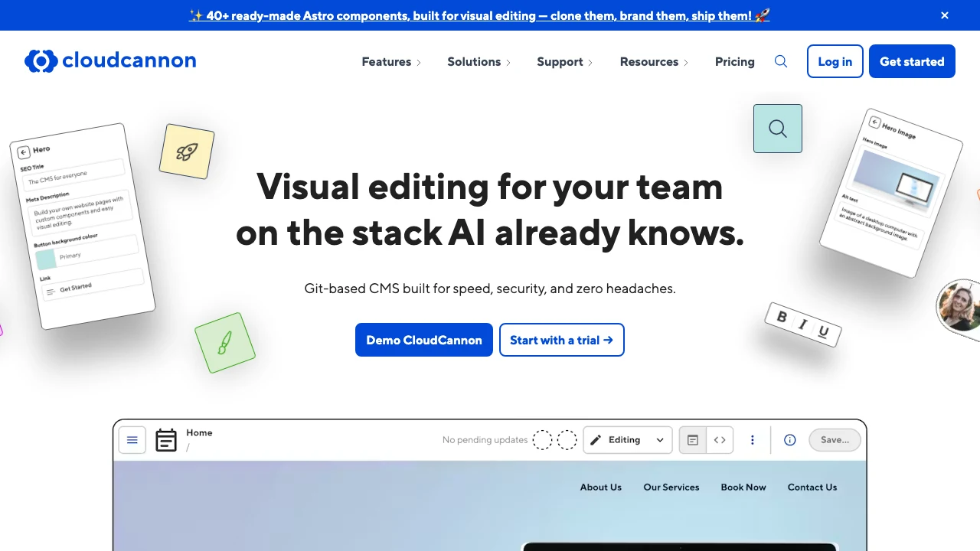The width and height of the screenshot is (980, 551).
Task: Expand the Resources menu
Action: (x=655, y=62)
